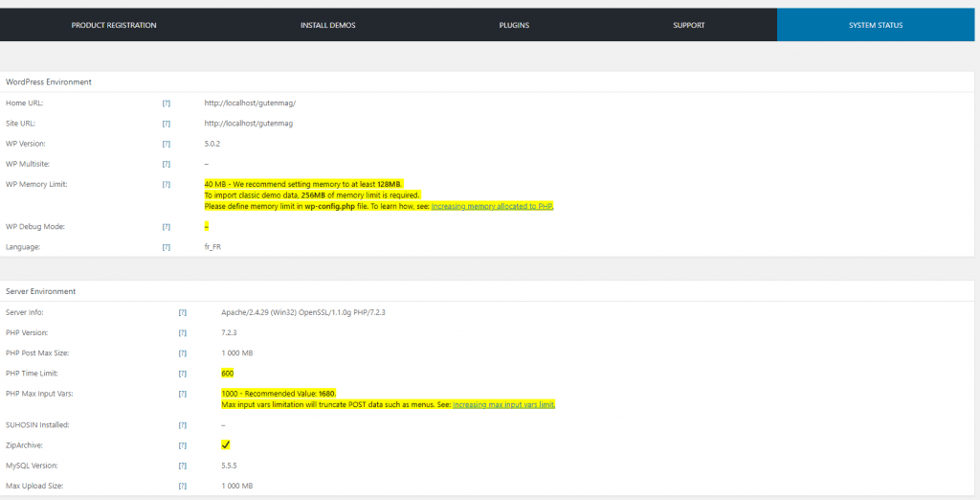Viewport: 980px width, 500px height.
Task: Click the help icon next to WP Debug Mode
Action: click(167, 227)
